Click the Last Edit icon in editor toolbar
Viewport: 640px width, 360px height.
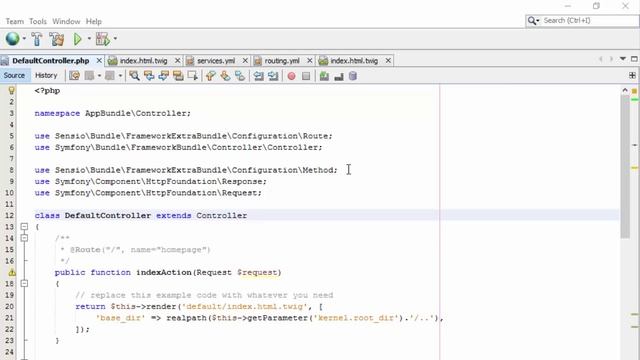(74, 76)
